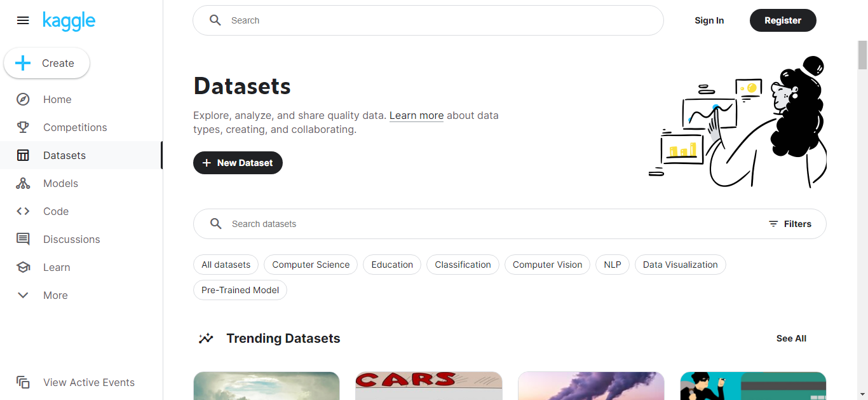Click the Kaggle logo

click(69, 20)
